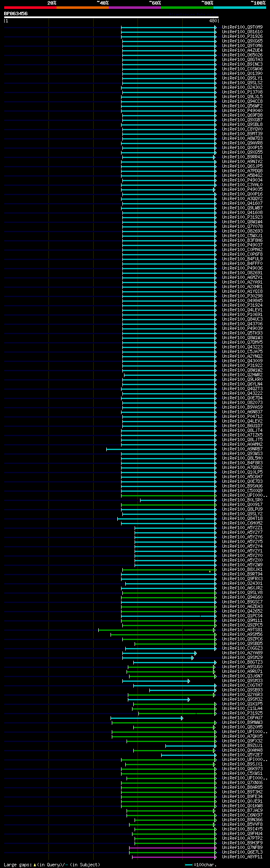Select label UniRef100_Q6SJP5

click(x=242, y=166)
